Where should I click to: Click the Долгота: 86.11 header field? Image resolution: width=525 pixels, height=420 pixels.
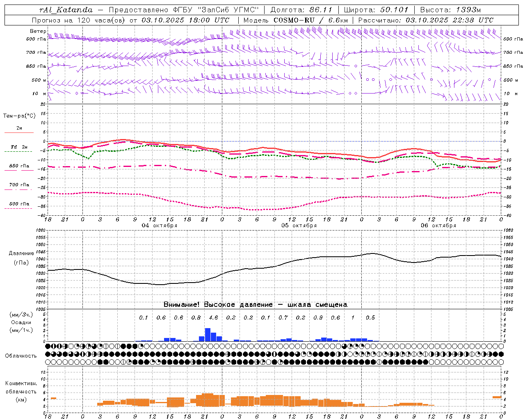[x=301, y=9]
